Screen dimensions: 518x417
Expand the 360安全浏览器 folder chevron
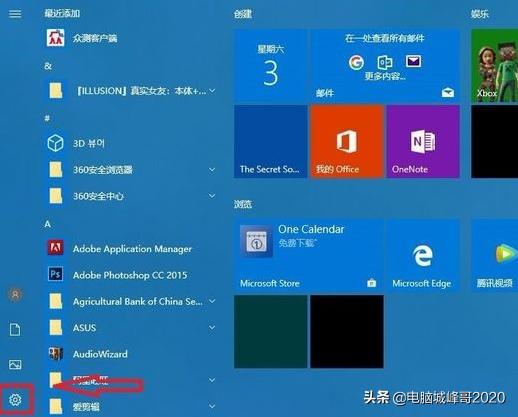coord(212,169)
